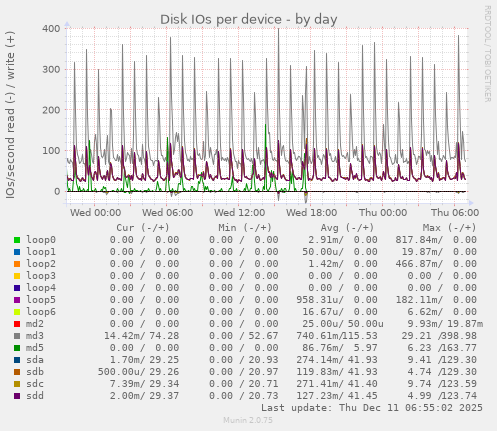Click the md5 dark green legend swatch
497x431 pixels.
17,348
